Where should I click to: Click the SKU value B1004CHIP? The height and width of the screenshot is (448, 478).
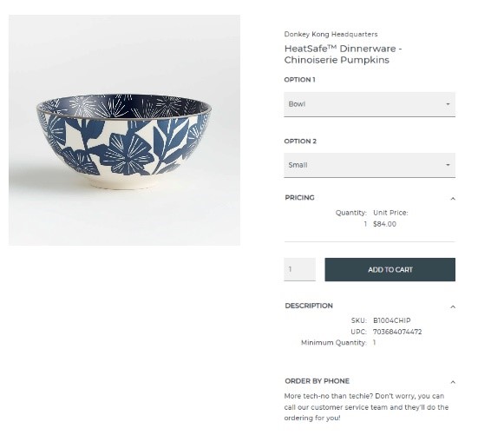pyautogui.click(x=392, y=320)
